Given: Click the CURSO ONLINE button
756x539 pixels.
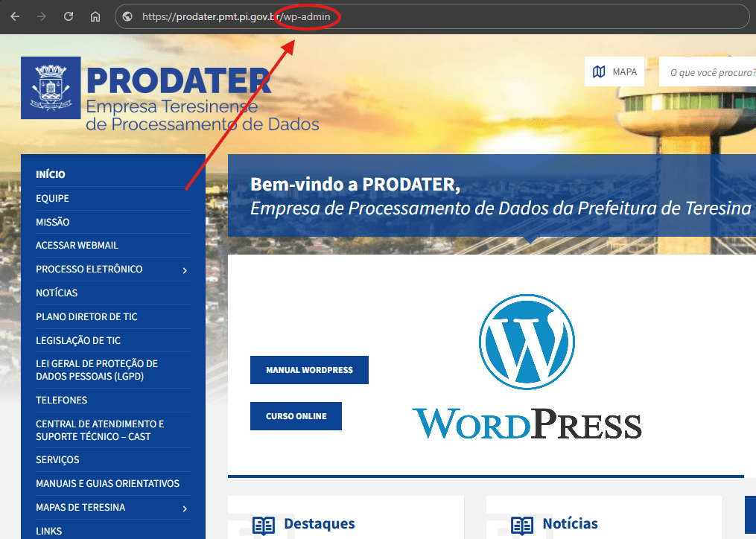Looking at the screenshot, I should (296, 416).
